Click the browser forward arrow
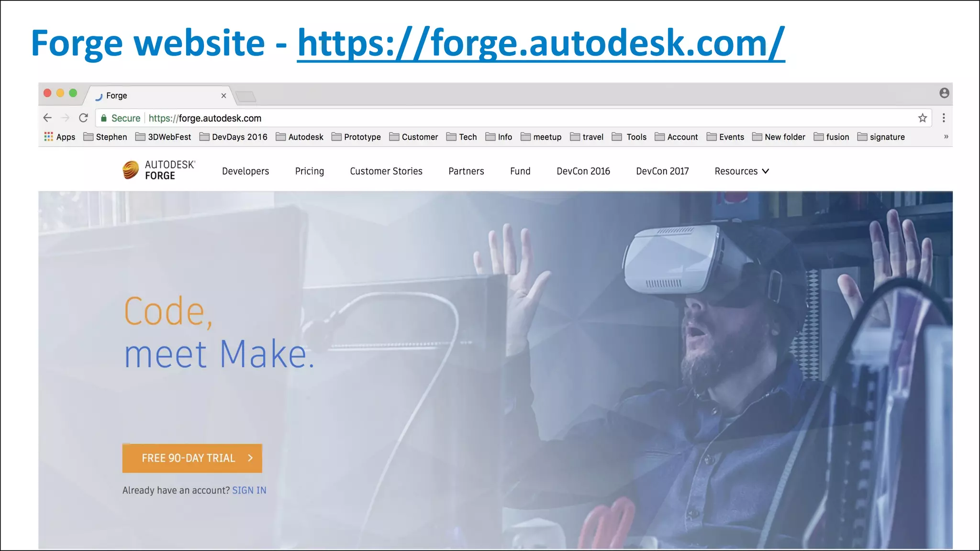 tap(66, 118)
